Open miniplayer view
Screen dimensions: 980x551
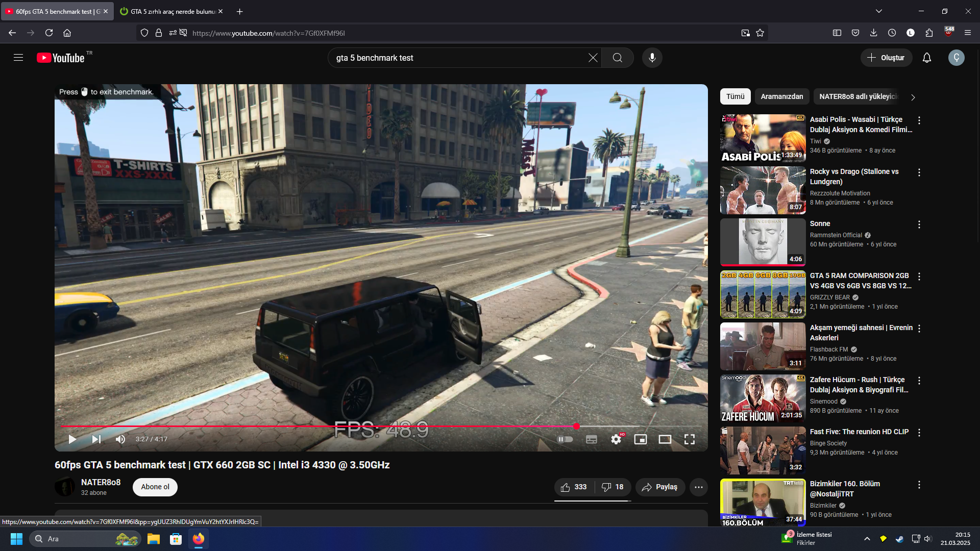pos(640,439)
